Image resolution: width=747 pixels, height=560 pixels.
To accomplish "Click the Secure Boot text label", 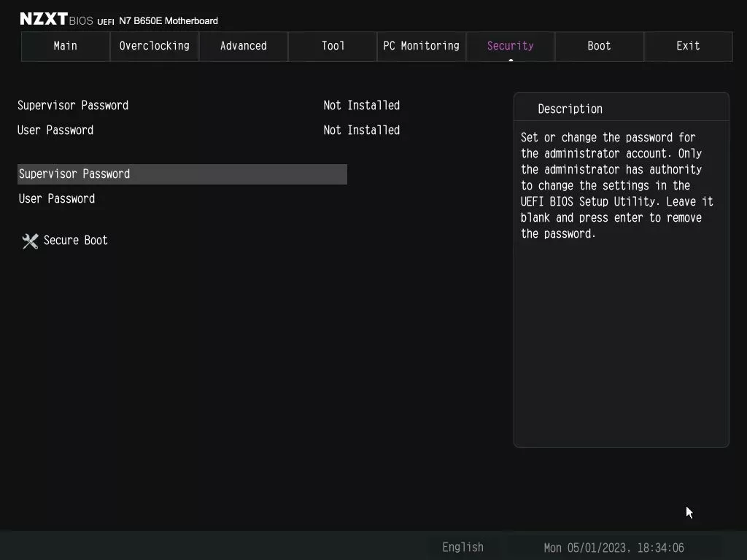I will pos(75,241).
